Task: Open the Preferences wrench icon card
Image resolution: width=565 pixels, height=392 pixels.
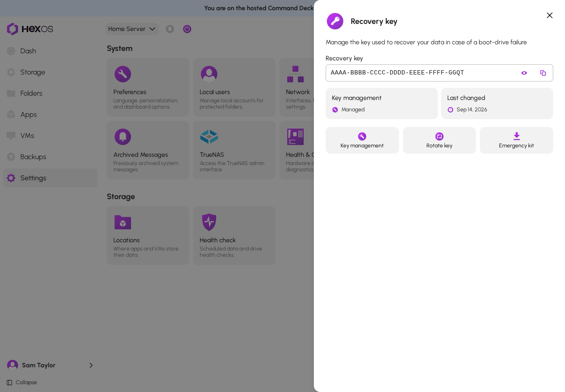Action: [123, 74]
